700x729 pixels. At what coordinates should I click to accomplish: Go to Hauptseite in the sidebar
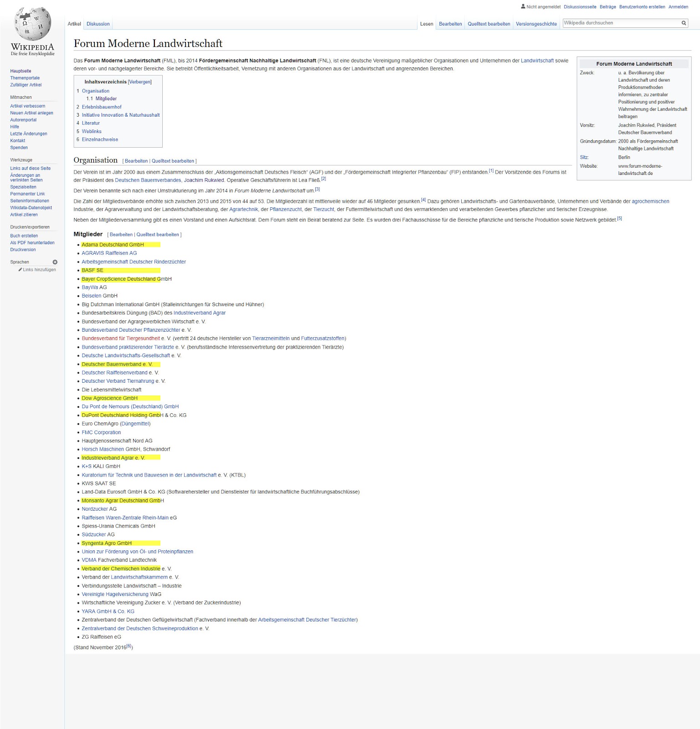click(x=21, y=71)
